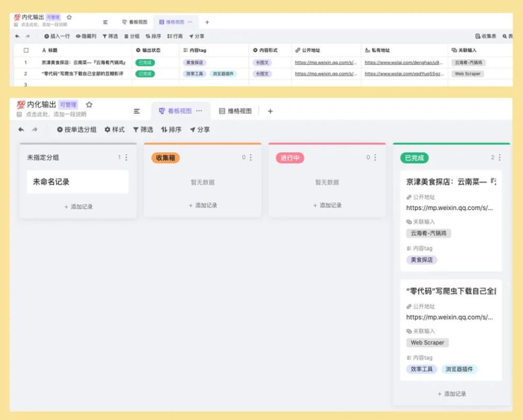This screenshot has height=420, width=523.
Task: Open 排序 sort in the kanban toolbar
Action: pos(171,129)
